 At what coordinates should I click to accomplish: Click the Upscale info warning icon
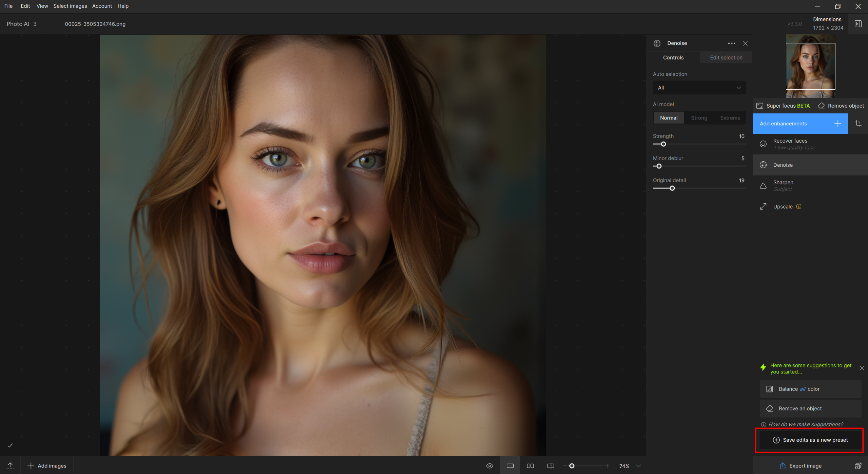pyautogui.click(x=798, y=206)
